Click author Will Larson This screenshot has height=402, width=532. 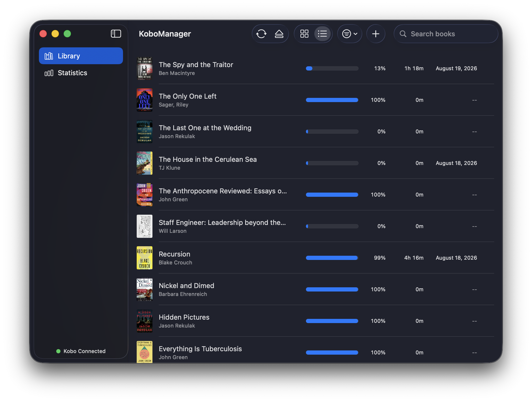[x=172, y=231]
